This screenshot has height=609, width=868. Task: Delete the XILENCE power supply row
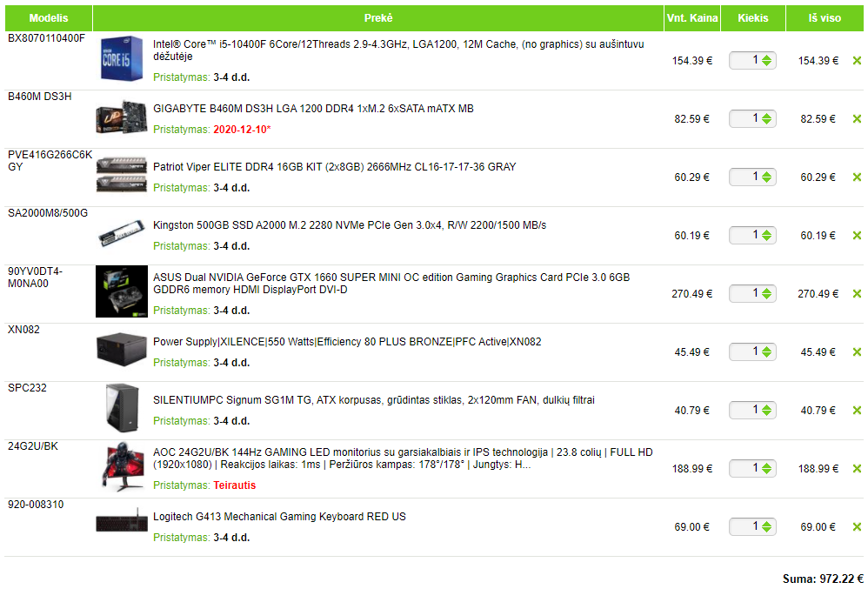[x=857, y=352]
